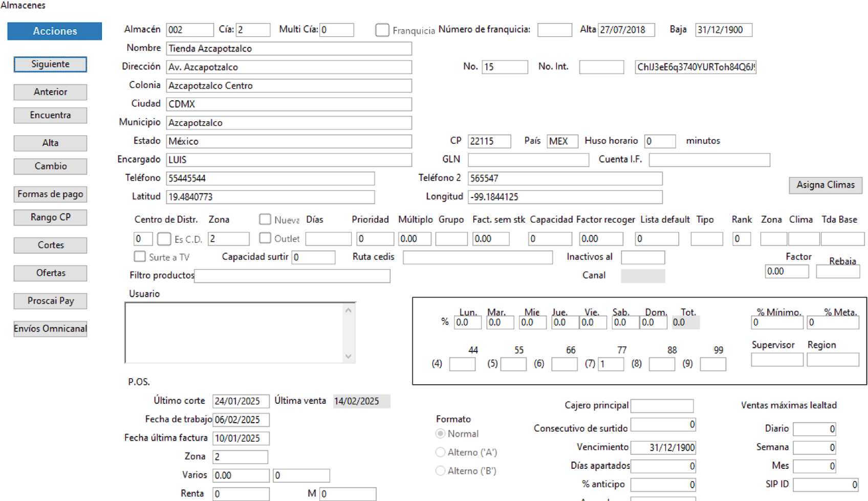Click the % Mínimo field

point(777,322)
